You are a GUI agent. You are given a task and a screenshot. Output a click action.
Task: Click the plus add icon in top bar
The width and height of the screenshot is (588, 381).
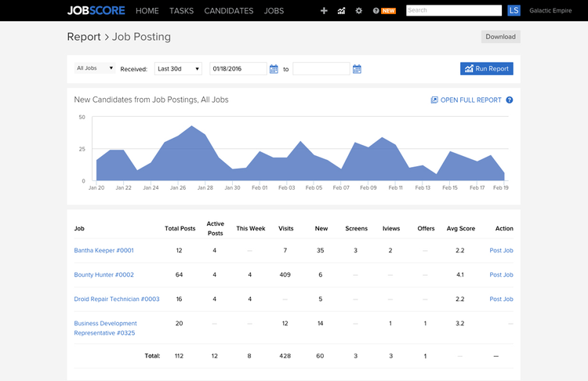325,11
